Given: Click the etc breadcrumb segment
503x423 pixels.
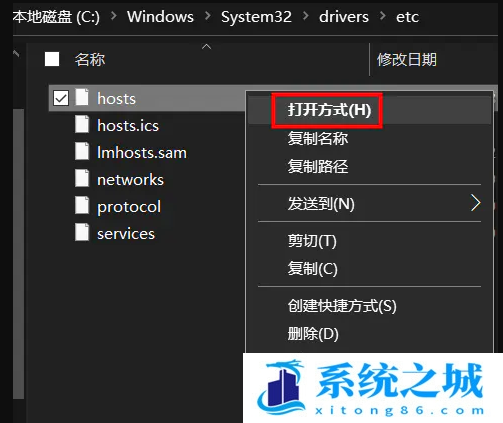Looking at the screenshot, I should pyautogui.click(x=407, y=17).
